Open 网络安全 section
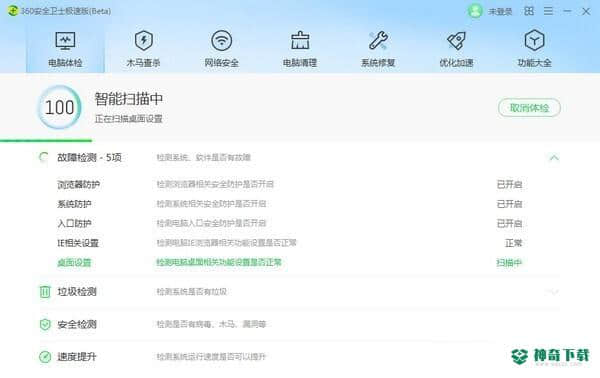The image size is (600, 378). (222, 49)
